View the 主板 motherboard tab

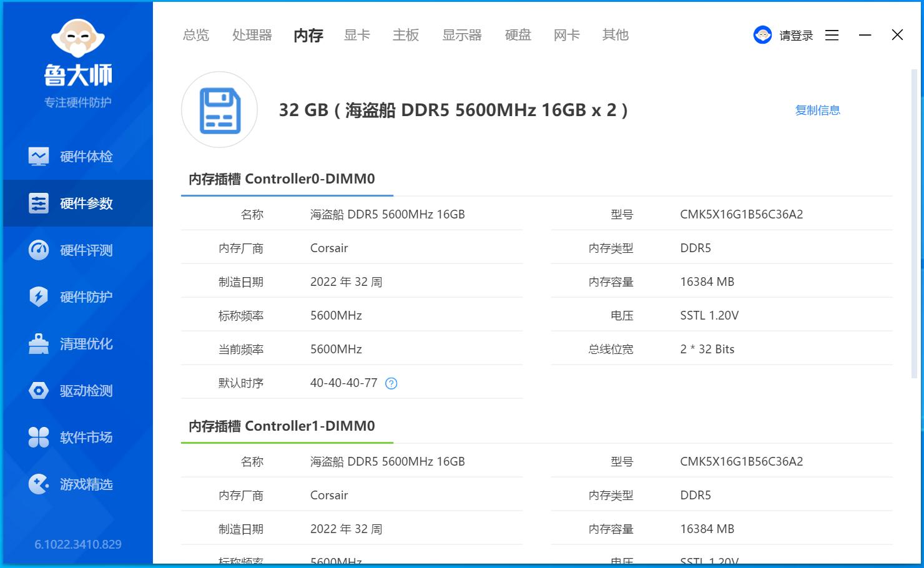pos(406,35)
